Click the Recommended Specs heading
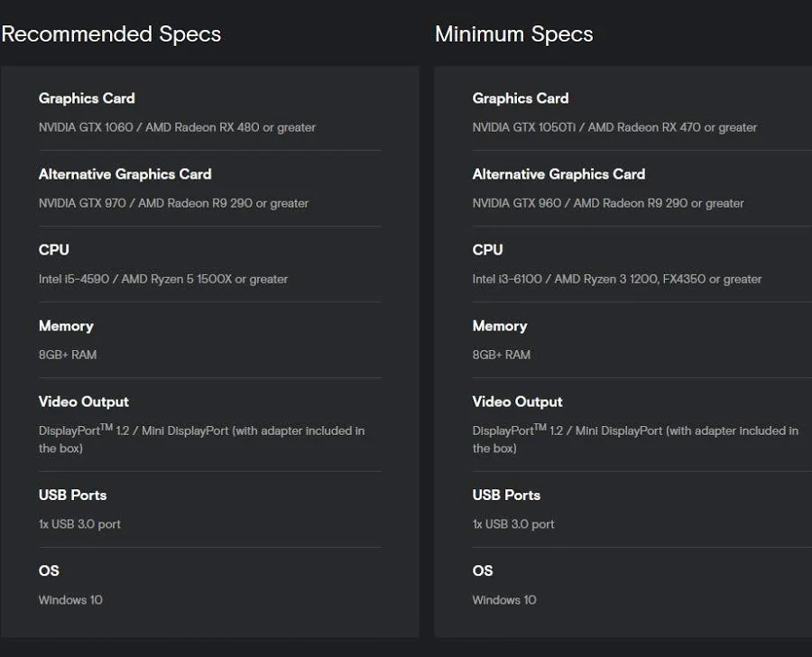 (111, 34)
